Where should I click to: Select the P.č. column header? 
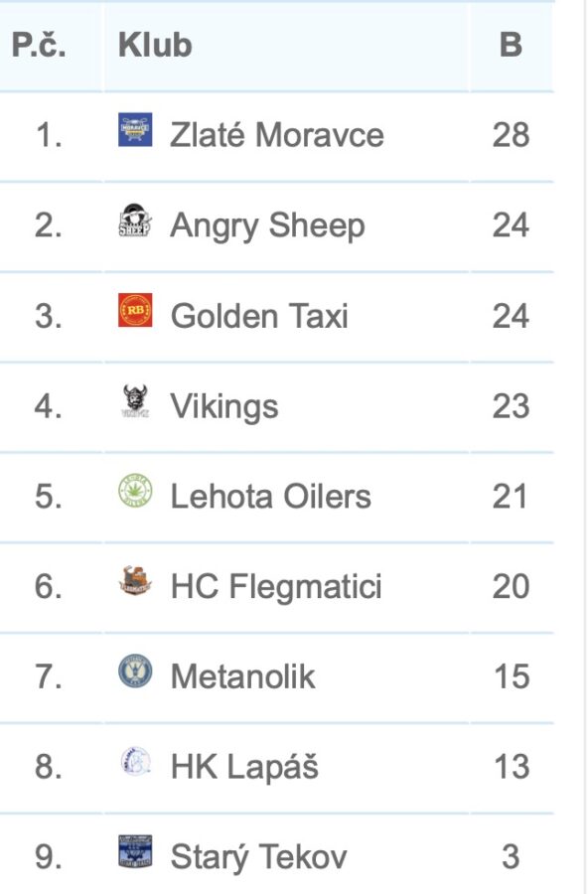[39, 45]
